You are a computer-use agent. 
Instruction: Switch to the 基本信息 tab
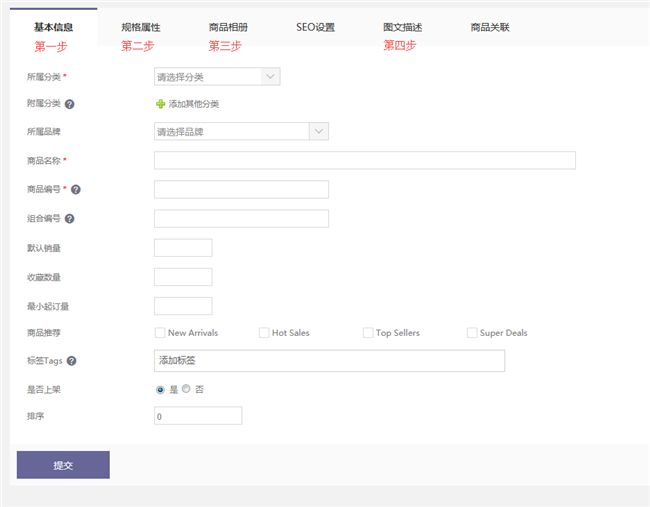[53, 27]
